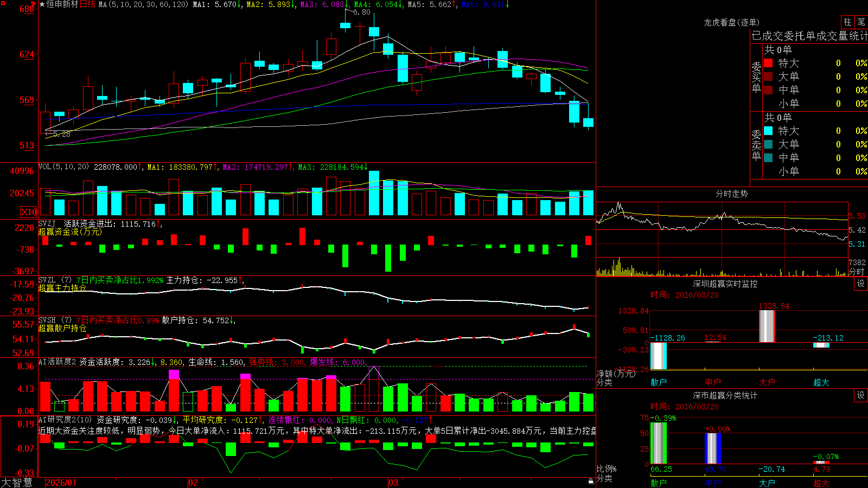Click the -213.12 value for 超大
The height and width of the screenshot is (488, 868).
[828, 338]
